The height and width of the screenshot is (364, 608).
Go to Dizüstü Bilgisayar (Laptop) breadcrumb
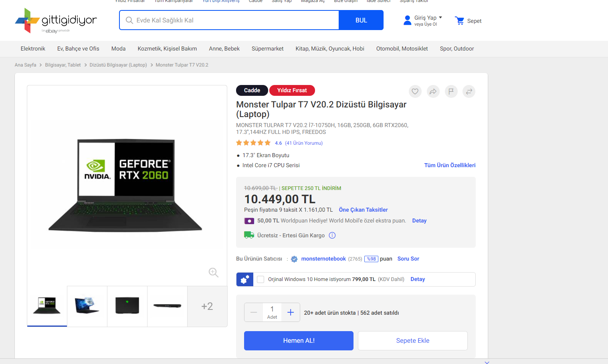118,65
